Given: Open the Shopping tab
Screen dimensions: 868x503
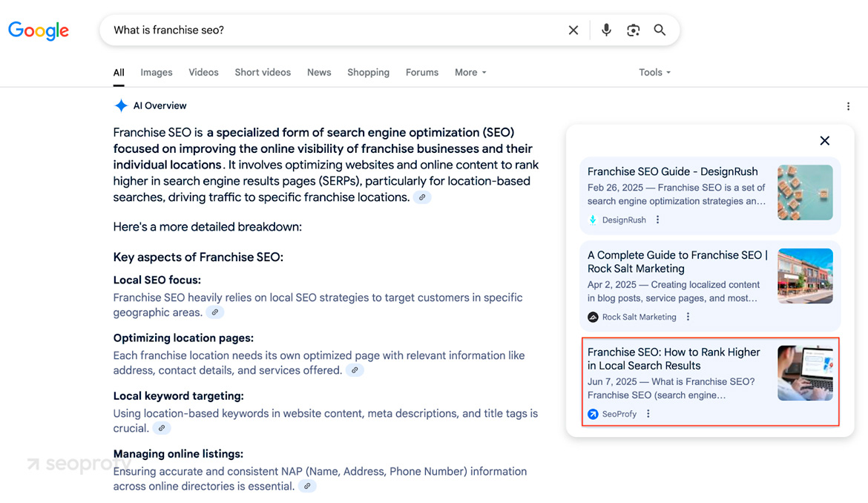Looking at the screenshot, I should coord(368,73).
